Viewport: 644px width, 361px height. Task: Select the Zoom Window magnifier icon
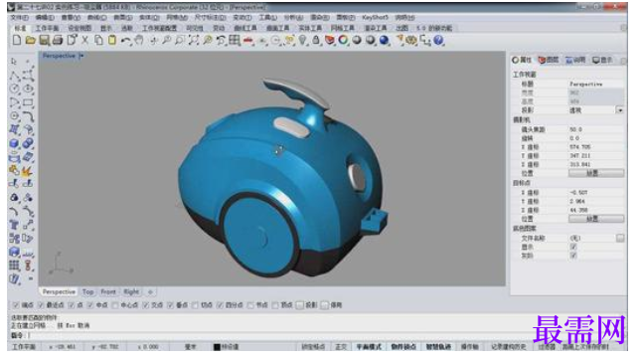click(180, 40)
